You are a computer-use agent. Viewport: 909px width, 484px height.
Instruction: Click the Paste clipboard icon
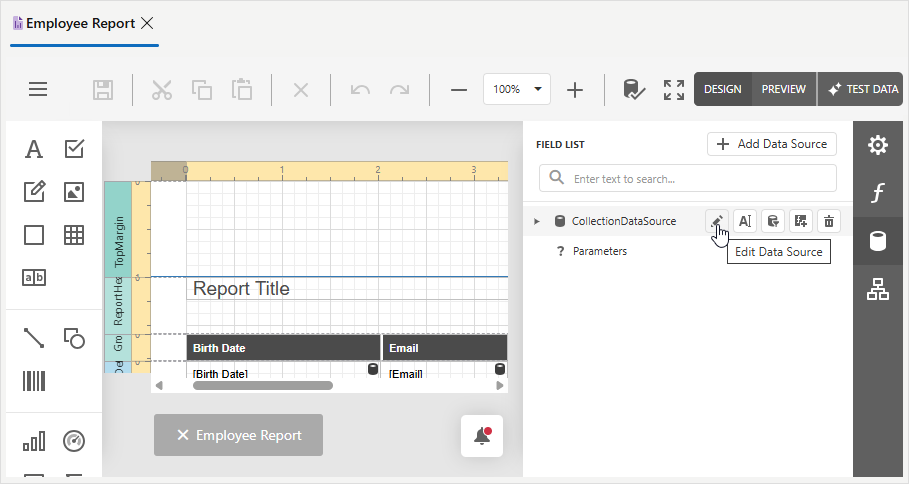click(242, 90)
